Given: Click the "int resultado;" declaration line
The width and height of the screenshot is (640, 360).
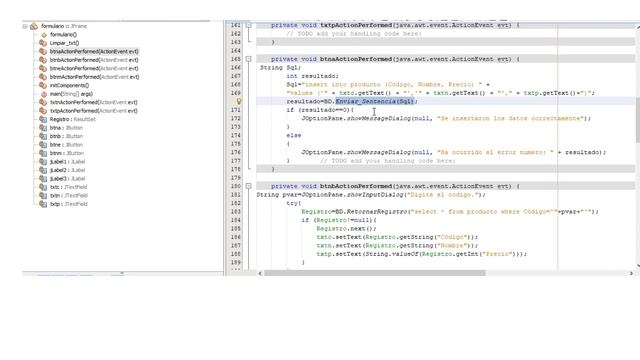Looking at the screenshot, I should coord(312,76).
